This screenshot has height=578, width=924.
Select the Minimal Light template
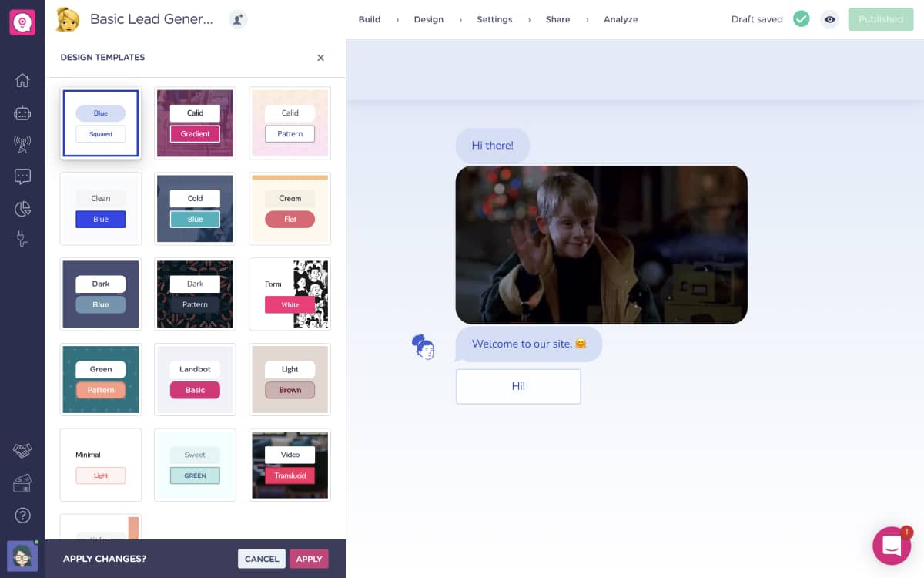tap(101, 465)
